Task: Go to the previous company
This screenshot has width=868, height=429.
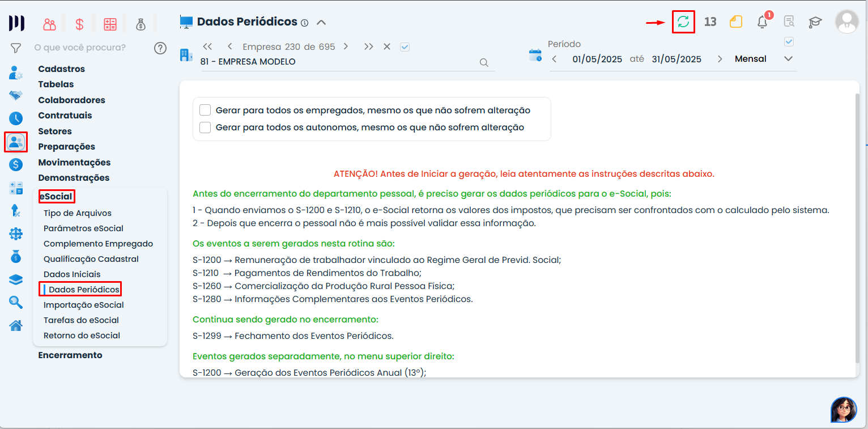Action: (x=229, y=46)
